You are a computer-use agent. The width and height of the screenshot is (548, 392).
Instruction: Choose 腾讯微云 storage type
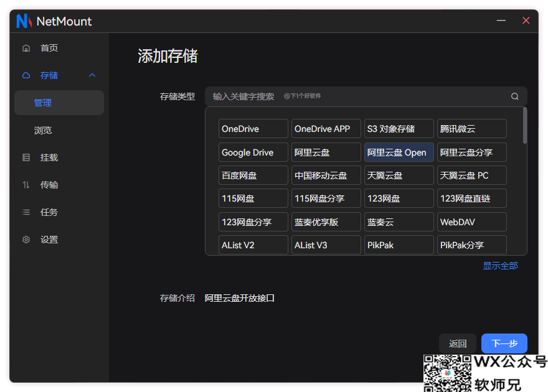coord(472,128)
